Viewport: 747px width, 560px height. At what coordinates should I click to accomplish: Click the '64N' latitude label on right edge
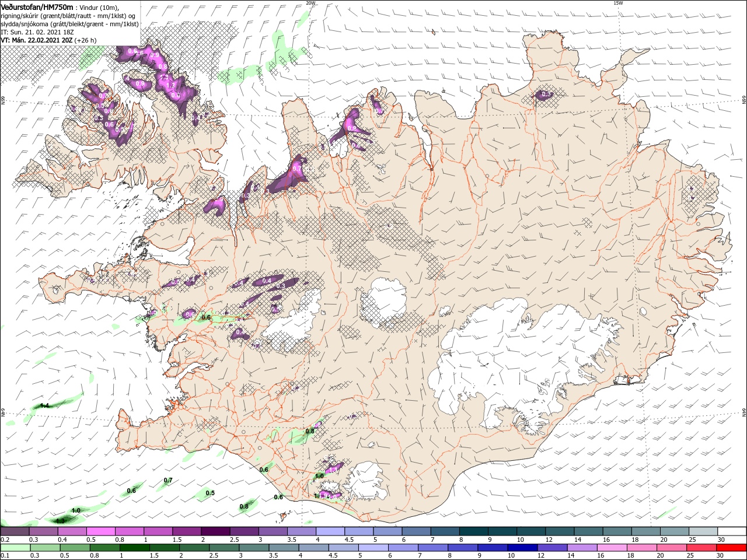click(x=744, y=413)
